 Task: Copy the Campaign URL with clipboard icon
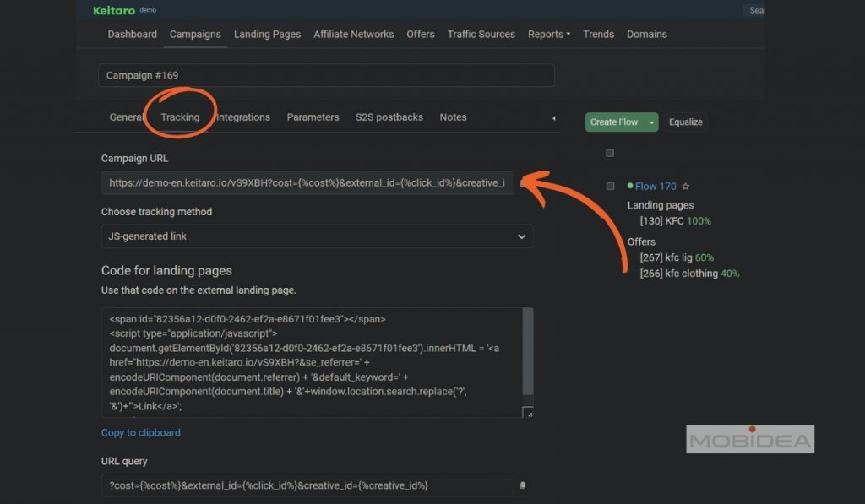pyautogui.click(x=524, y=182)
